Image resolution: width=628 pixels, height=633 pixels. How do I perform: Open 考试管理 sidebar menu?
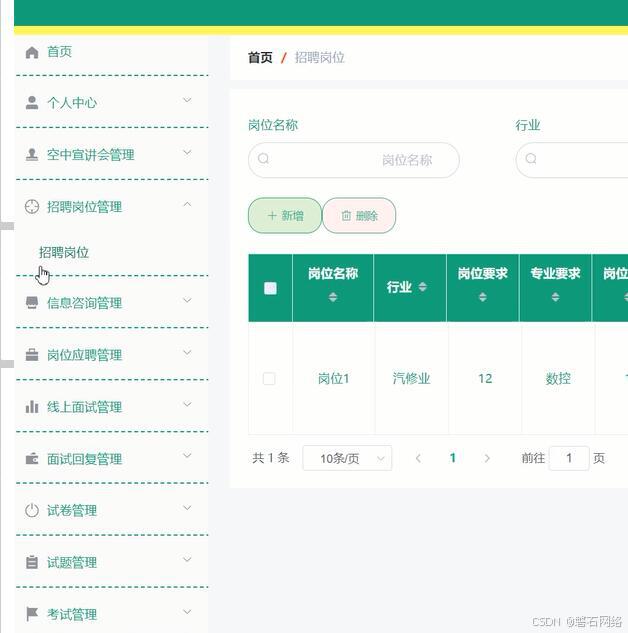click(111, 614)
